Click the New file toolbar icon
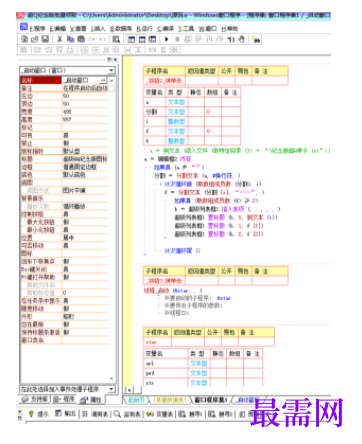The image size is (362, 444). [x=25, y=39]
